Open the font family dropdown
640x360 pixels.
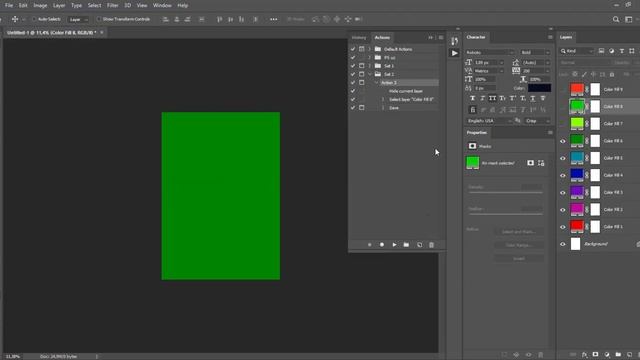coord(490,52)
